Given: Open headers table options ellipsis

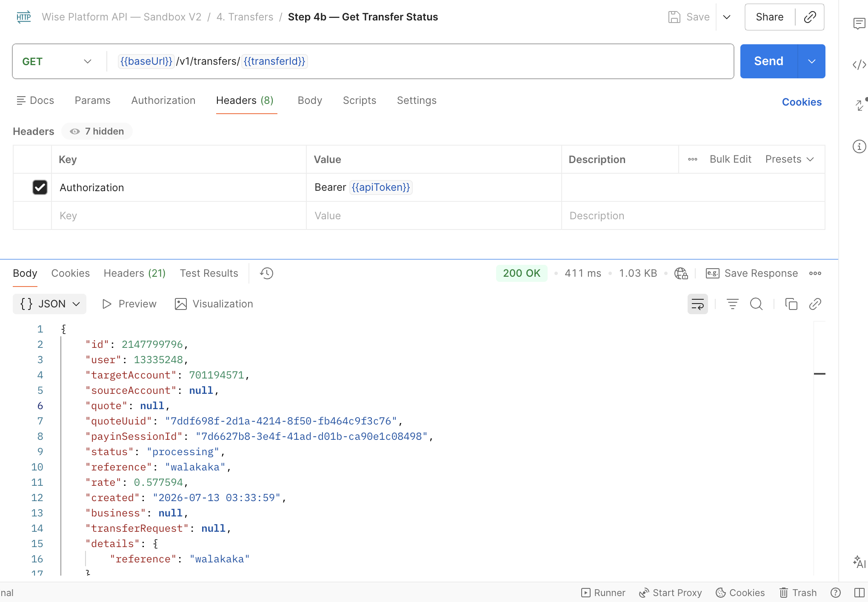Looking at the screenshot, I should 693,159.
